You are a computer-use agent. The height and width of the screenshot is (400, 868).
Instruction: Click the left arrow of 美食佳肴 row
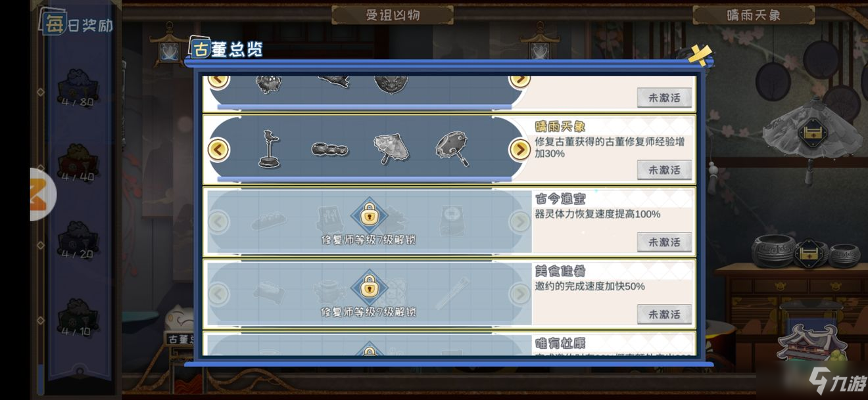218,294
